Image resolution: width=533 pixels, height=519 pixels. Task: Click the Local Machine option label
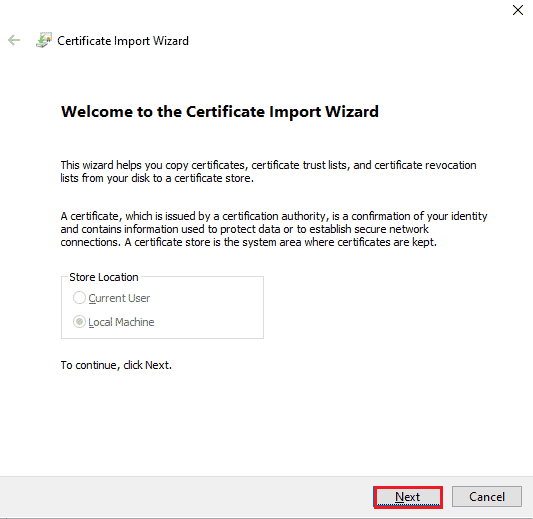point(121,322)
